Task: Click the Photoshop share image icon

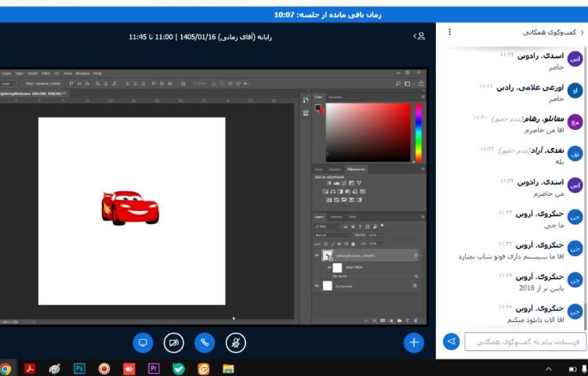Action: [x=421, y=84]
